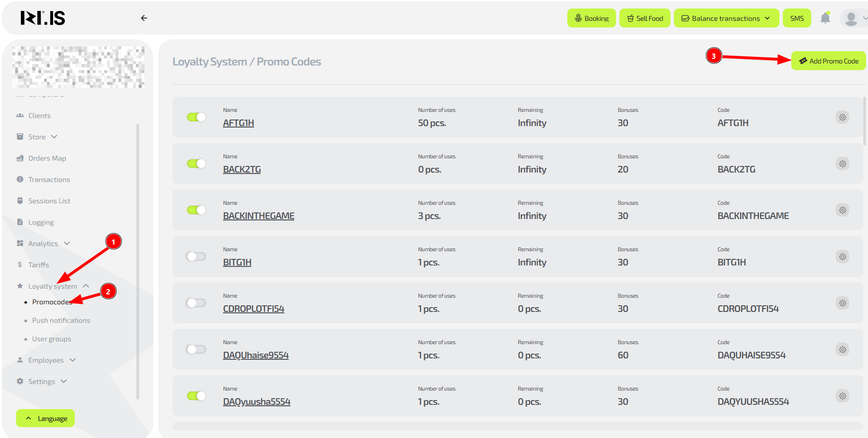The image size is (868, 438).
Task: Open settings gear for AFTG1H promo code
Action: [x=842, y=117]
